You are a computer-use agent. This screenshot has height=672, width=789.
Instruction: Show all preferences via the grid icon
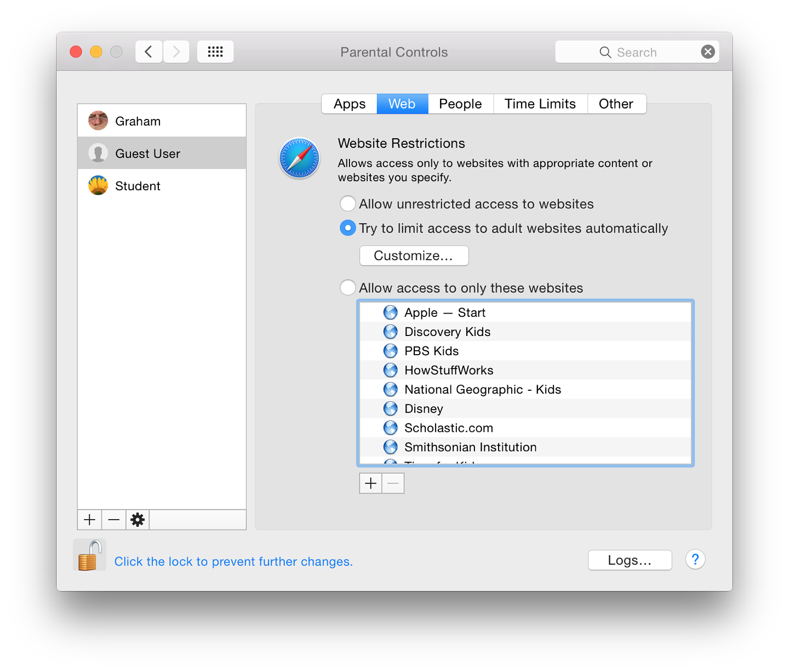pyautogui.click(x=215, y=52)
